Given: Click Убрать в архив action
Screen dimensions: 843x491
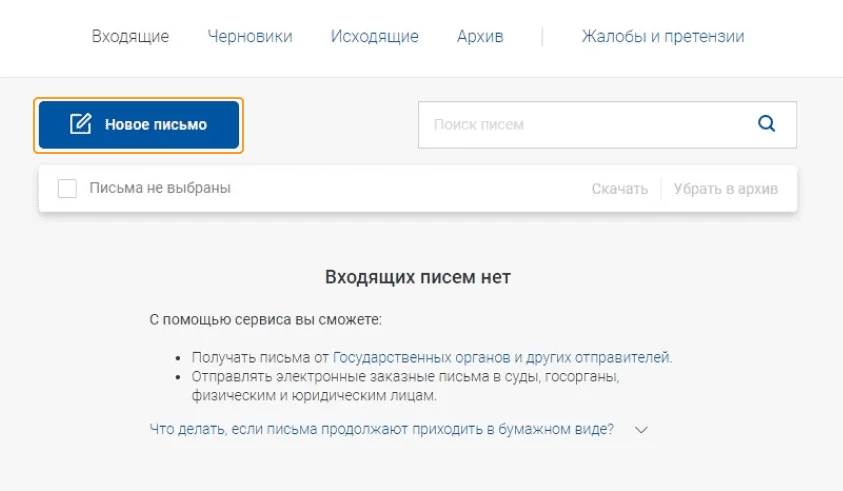Looking at the screenshot, I should (726, 189).
